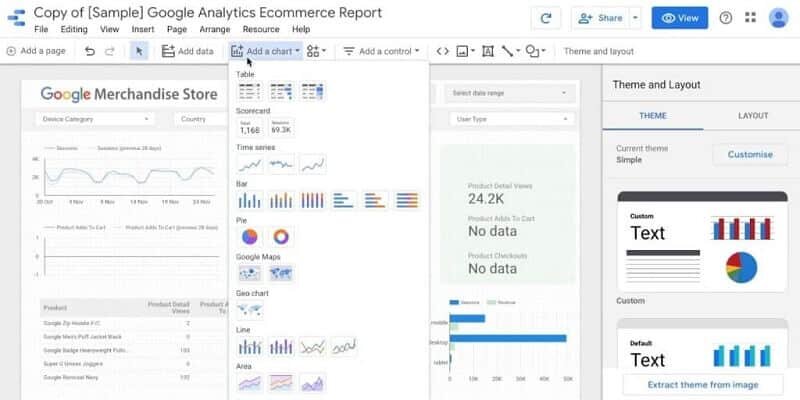Choose the compact scorecard showing 69.3K

[281, 128]
